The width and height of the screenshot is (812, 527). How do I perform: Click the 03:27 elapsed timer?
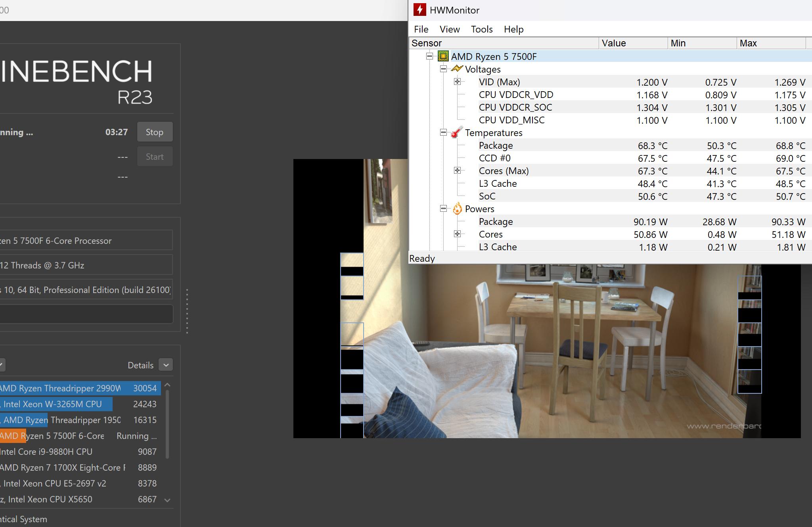coord(117,132)
